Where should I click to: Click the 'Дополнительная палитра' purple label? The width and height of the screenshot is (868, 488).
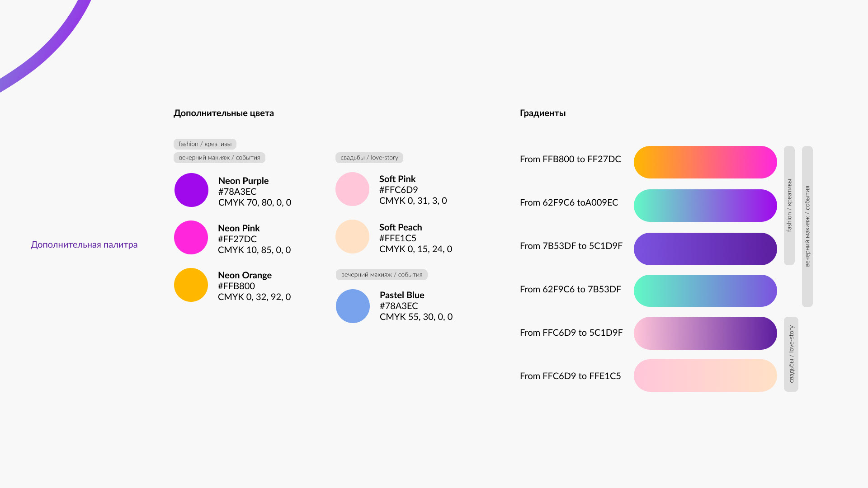(84, 244)
